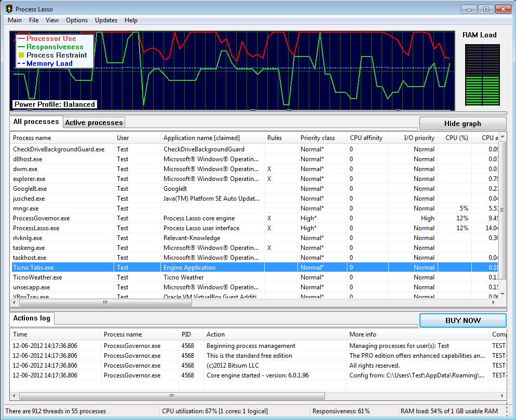Click the Actions log tab

click(32, 318)
